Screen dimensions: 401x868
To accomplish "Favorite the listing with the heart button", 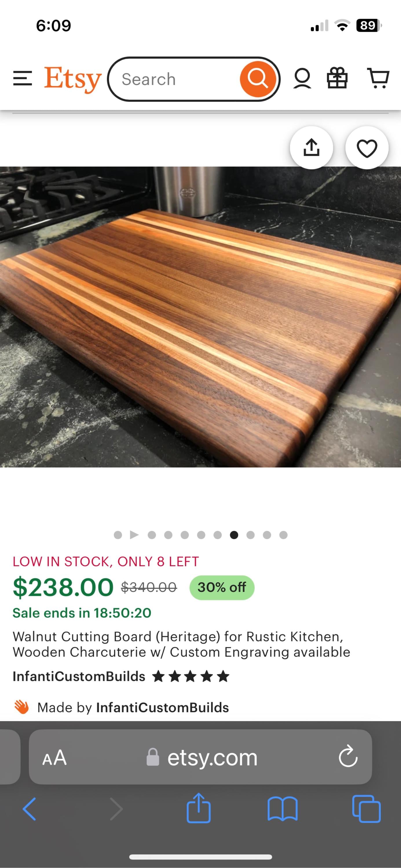I will pyautogui.click(x=367, y=148).
